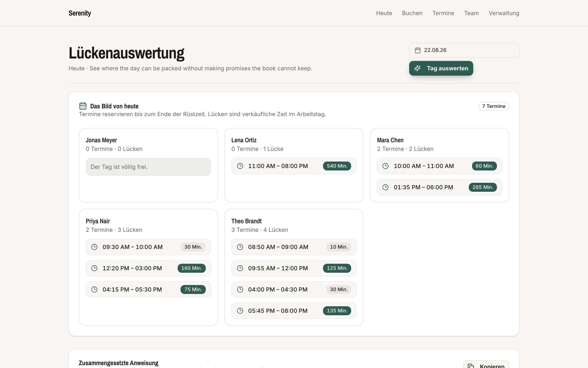Click the clock icon for 05:45 PM – 08:00 PM
588x368 pixels.
coord(240,311)
